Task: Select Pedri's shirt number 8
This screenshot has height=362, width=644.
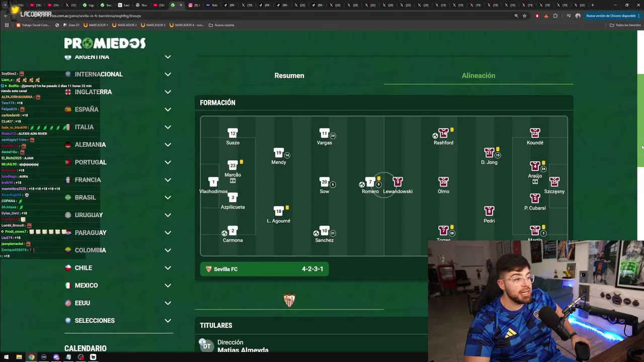Action: tap(489, 211)
